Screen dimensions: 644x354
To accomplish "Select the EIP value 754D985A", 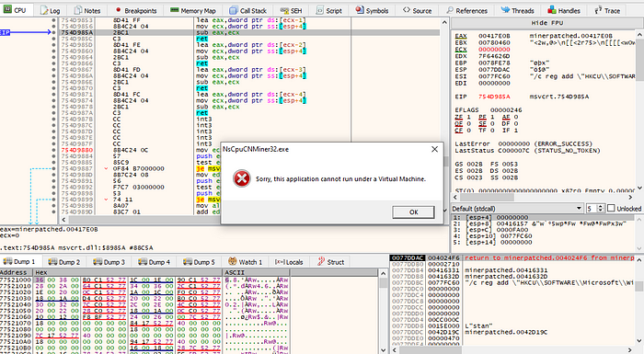I will pos(494,97).
